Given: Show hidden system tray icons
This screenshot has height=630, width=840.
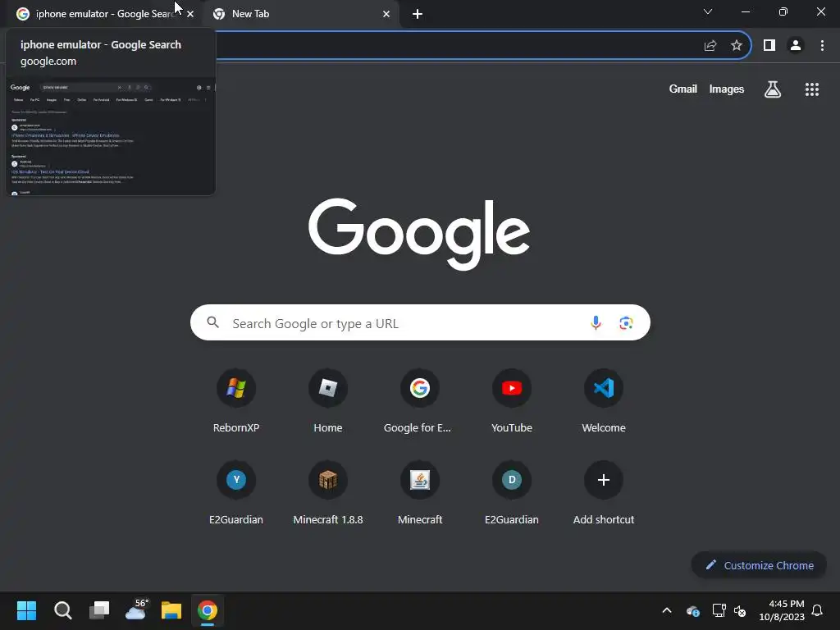Looking at the screenshot, I should coord(667,610).
